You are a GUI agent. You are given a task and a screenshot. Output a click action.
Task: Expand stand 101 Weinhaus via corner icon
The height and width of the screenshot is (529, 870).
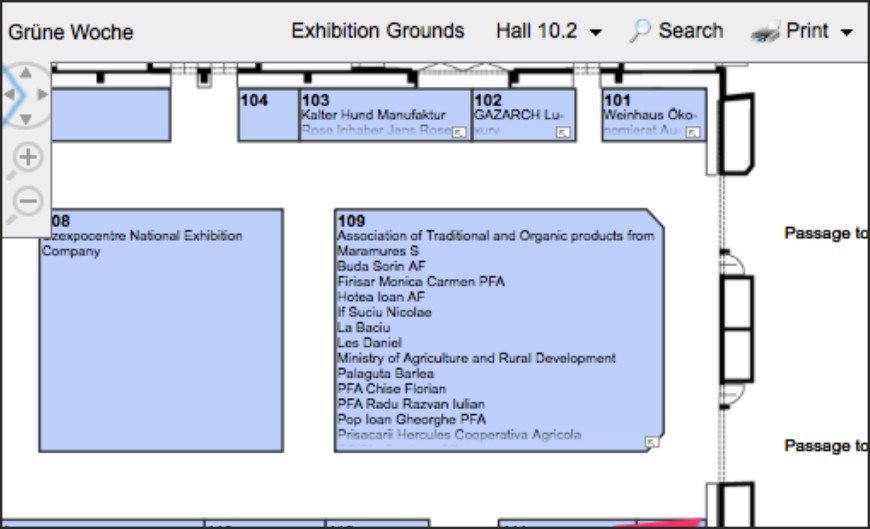click(694, 132)
